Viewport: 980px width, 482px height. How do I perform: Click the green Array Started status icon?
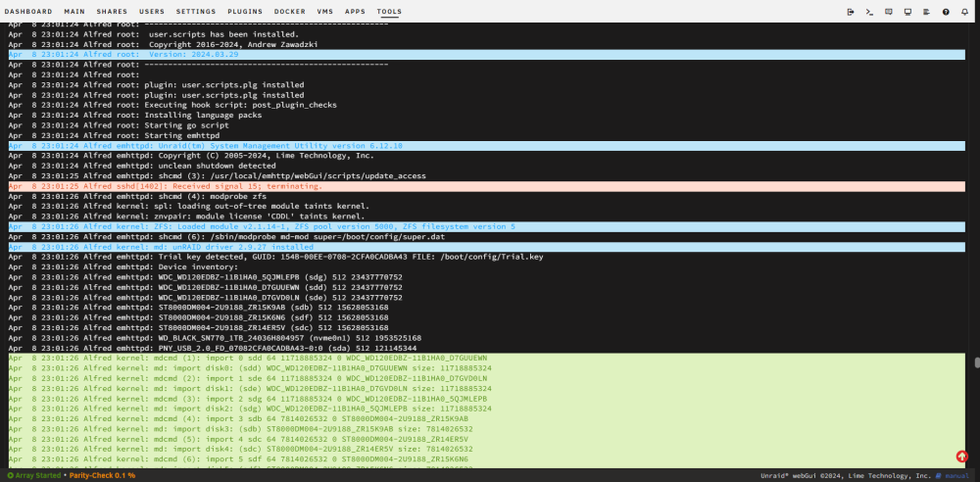10,476
